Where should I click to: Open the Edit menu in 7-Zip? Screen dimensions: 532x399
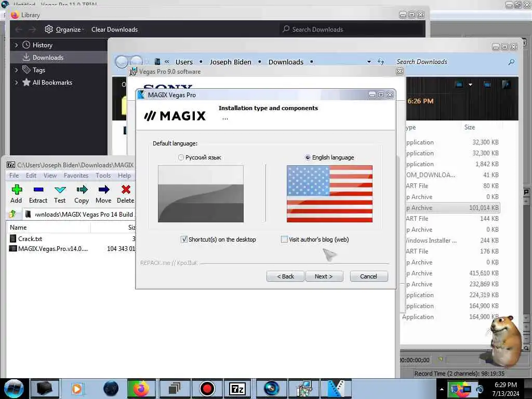[x=31, y=176]
